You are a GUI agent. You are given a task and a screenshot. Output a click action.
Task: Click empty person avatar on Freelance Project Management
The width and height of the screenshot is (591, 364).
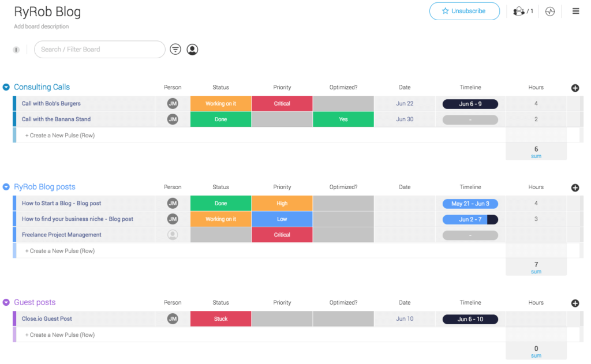pyautogui.click(x=172, y=234)
